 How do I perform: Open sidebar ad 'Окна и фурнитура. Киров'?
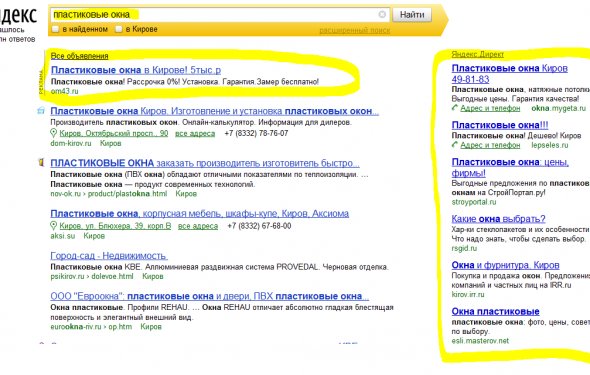(505, 265)
